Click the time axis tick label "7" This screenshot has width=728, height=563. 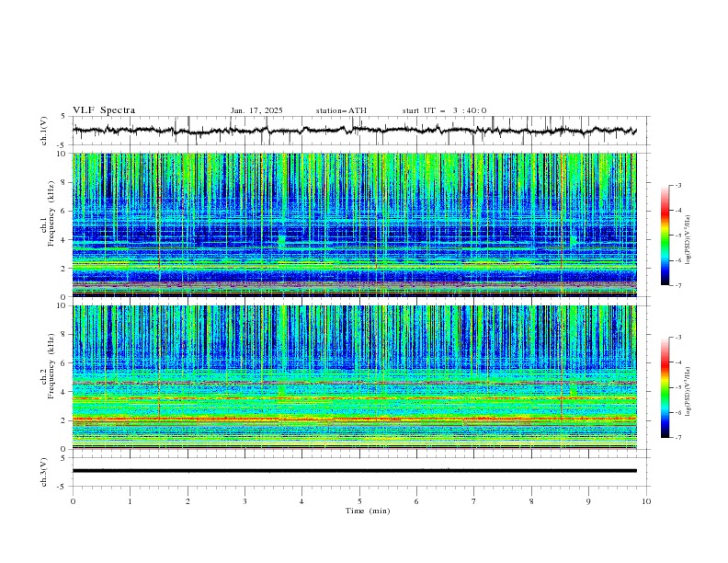[474, 501]
